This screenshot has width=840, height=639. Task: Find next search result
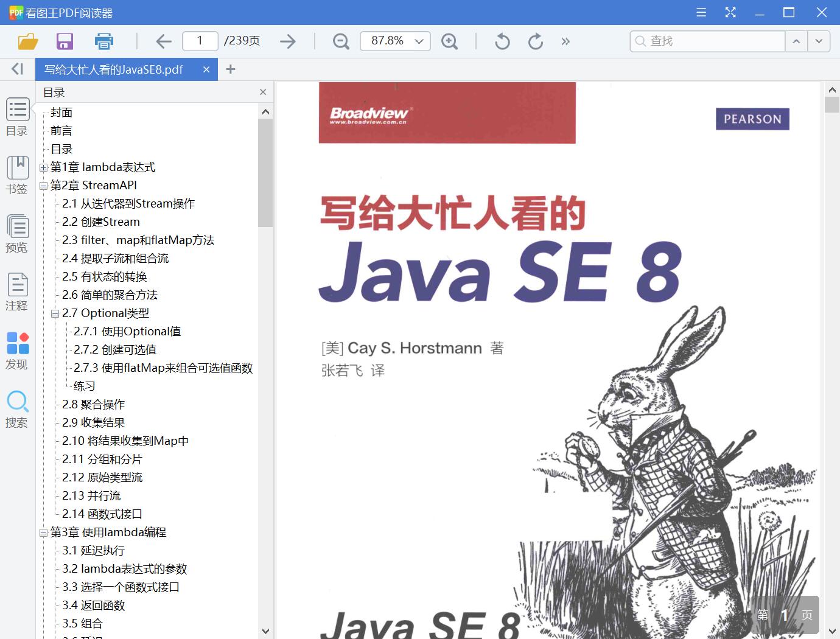point(819,41)
